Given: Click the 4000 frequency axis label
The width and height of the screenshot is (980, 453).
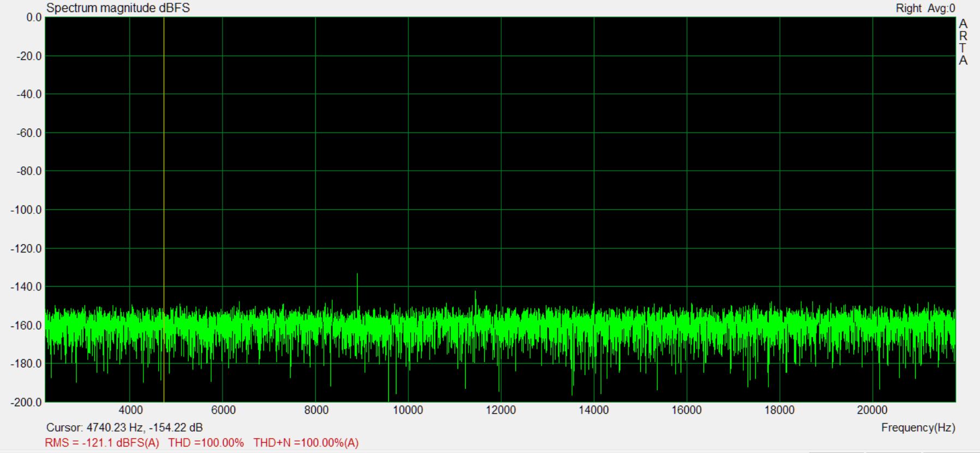Looking at the screenshot, I should coord(130,410).
